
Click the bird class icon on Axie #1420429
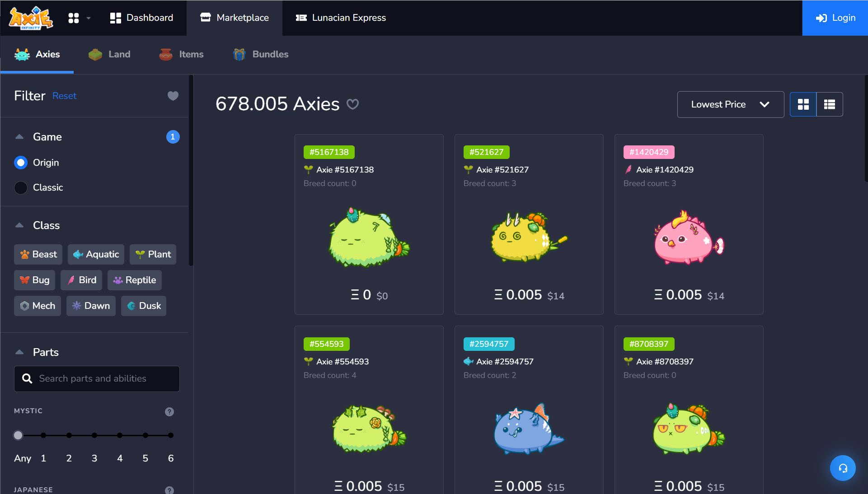(629, 170)
